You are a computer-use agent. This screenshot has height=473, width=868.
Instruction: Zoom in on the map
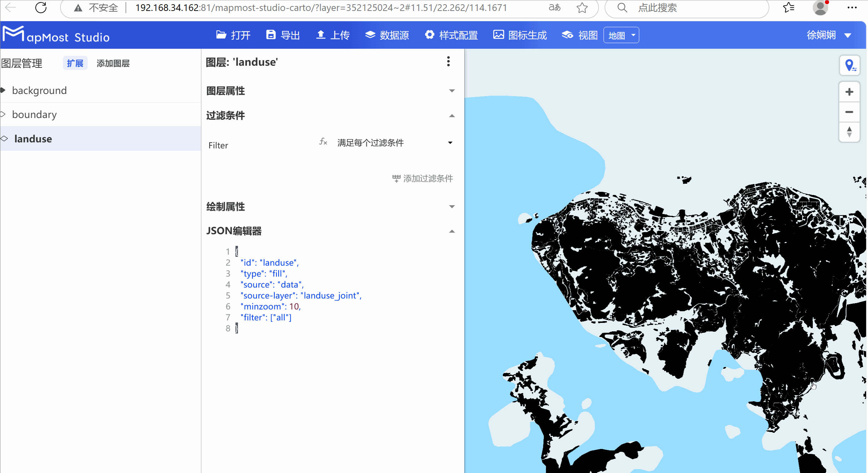click(x=849, y=91)
